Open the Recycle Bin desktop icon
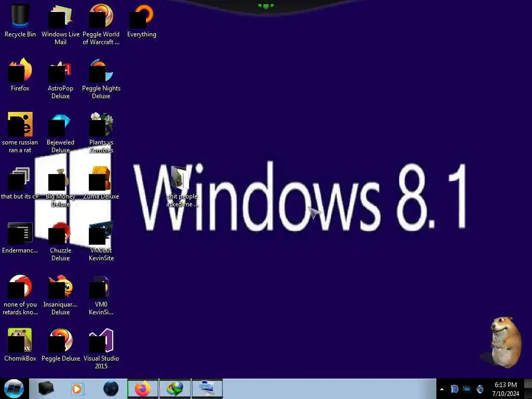Screen dimensions: 532x399 point(20,21)
